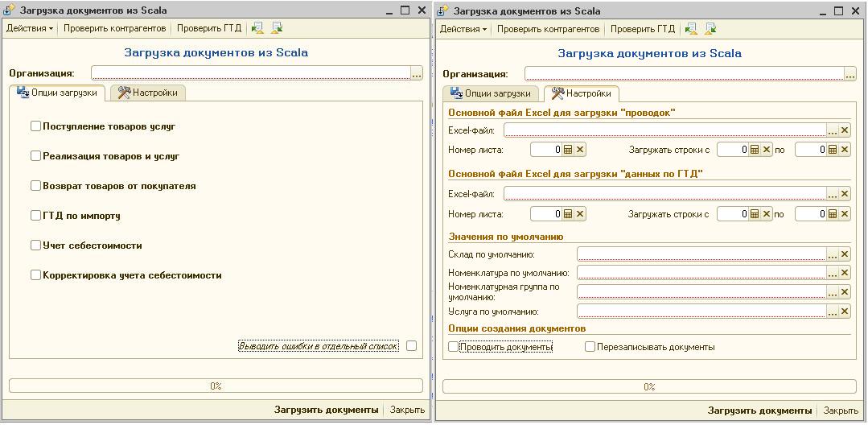The image size is (868, 425).
Task: Clear the Склад по умолчанию field
Action: pyautogui.click(x=845, y=254)
